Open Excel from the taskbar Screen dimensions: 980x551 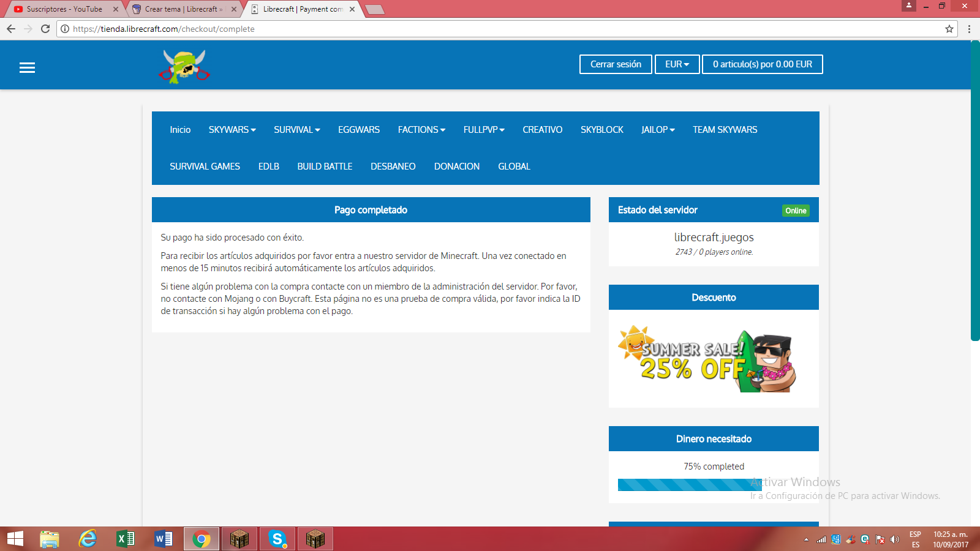pos(126,539)
